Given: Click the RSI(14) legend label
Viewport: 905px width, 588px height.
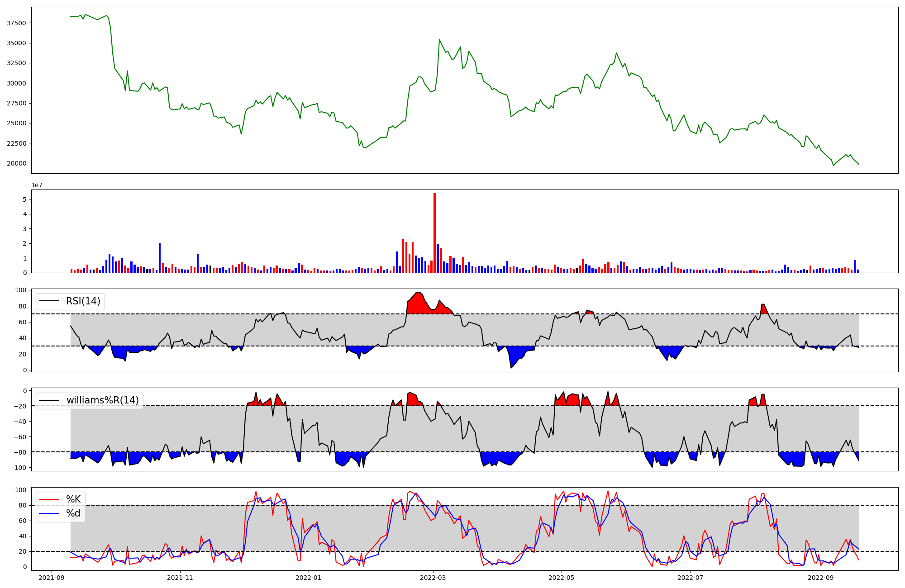Looking at the screenshot, I should (x=83, y=301).
